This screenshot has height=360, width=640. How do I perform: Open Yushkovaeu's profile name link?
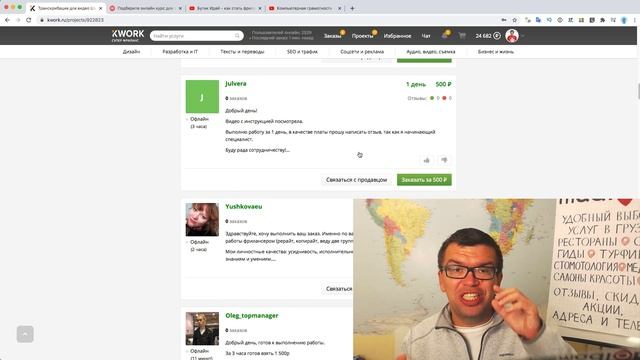(244, 207)
